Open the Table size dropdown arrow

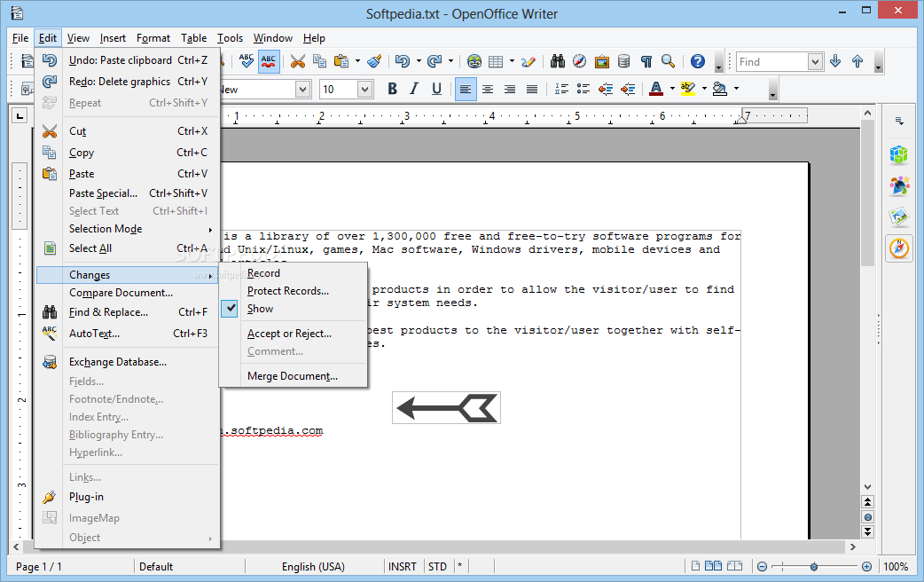click(512, 61)
